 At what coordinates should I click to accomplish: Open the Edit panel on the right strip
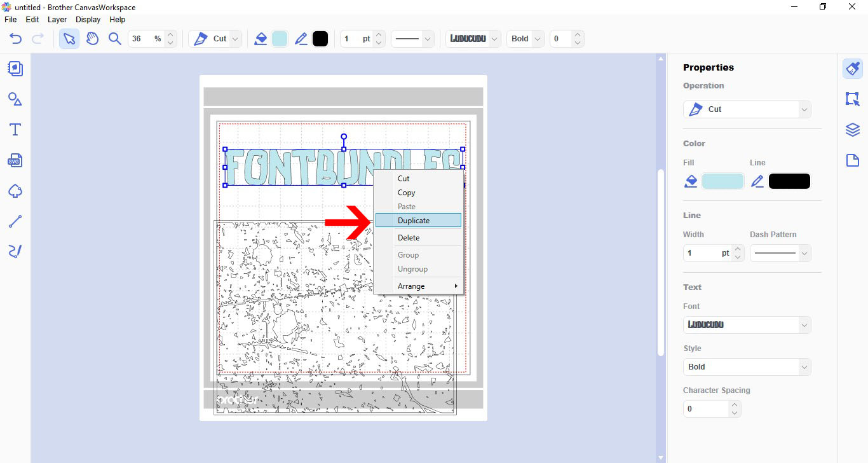coord(853,99)
